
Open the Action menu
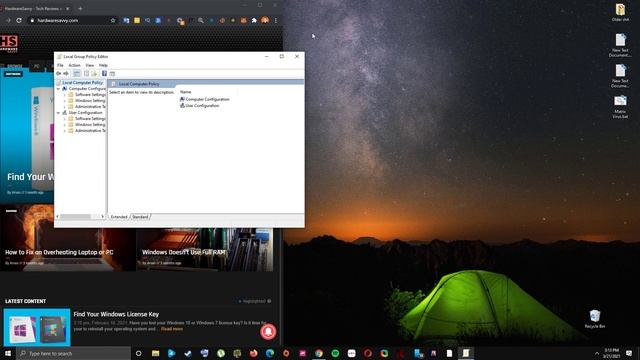(74, 65)
